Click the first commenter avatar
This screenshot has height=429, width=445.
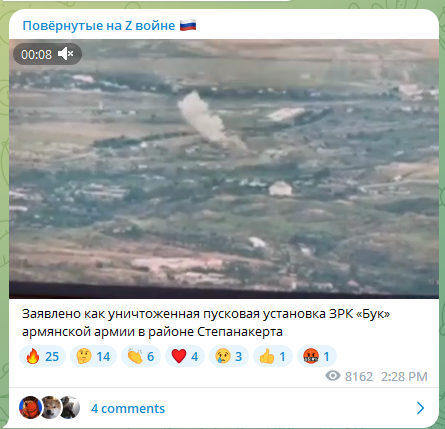(x=30, y=407)
